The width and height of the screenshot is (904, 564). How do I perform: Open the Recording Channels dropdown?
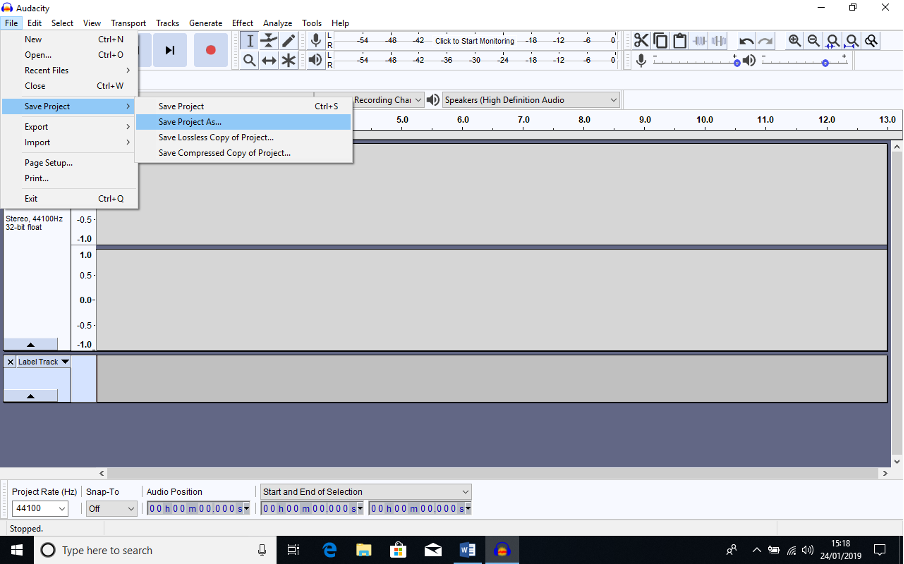tap(388, 100)
